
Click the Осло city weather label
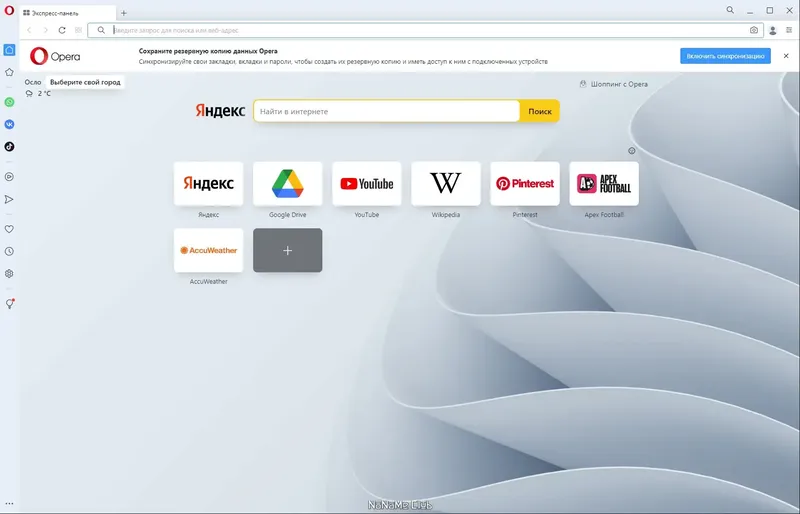coord(33,82)
